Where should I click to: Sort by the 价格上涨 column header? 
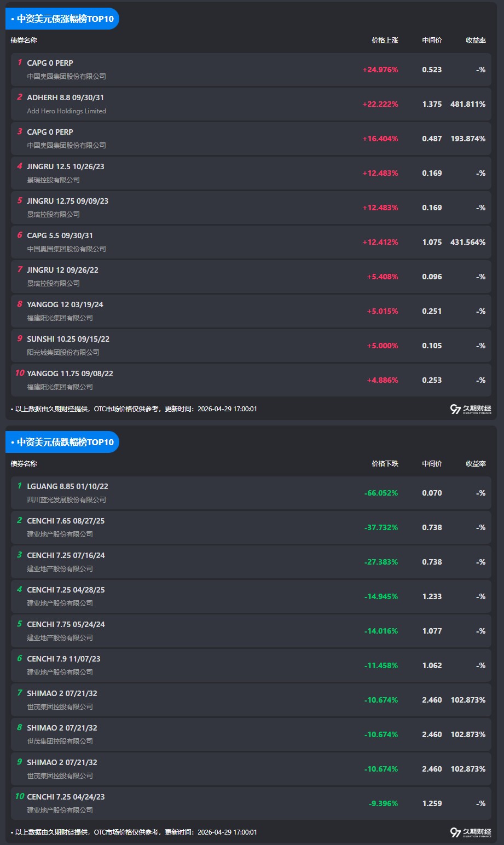[x=385, y=41]
